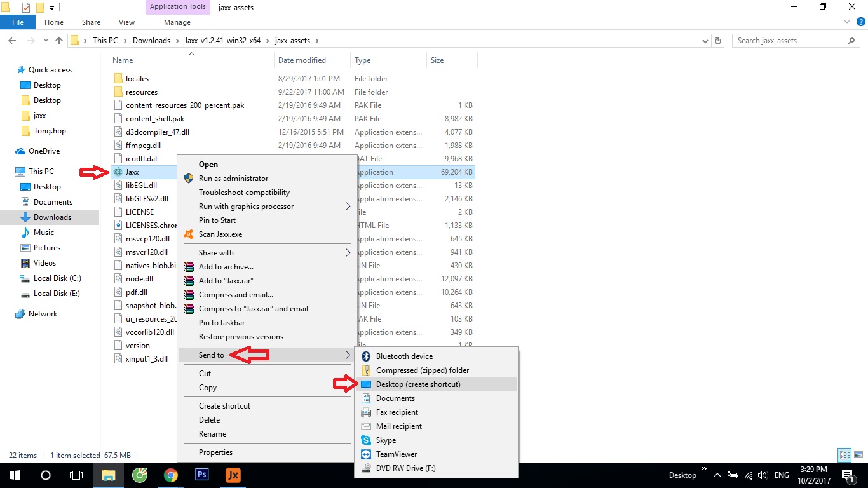Select Run as administrator from context menu

click(233, 179)
